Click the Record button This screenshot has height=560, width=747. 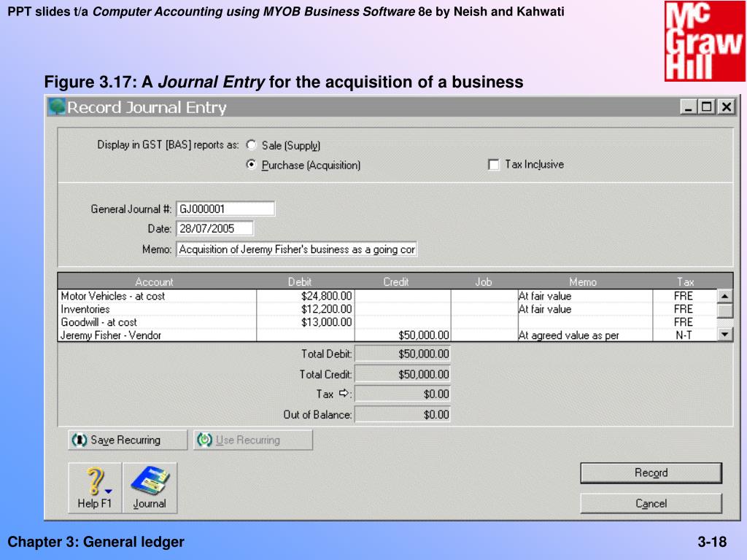pyautogui.click(x=651, y=472)
